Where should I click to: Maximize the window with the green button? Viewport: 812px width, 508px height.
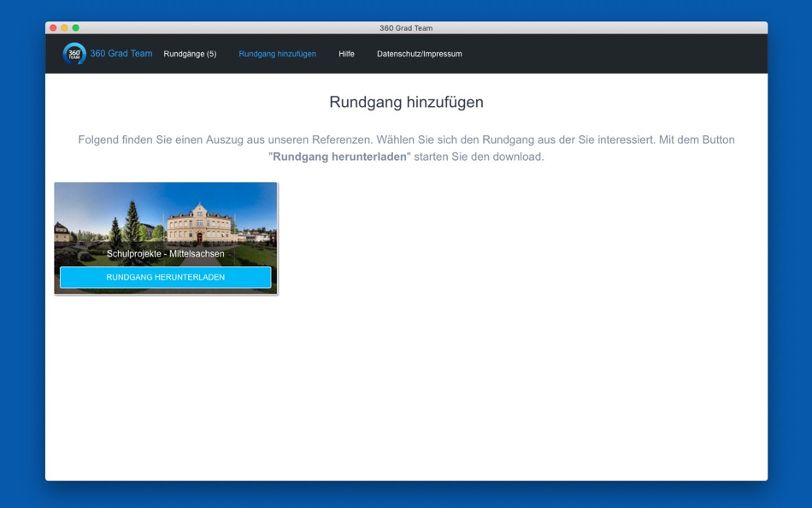click(x=75, y=28)
